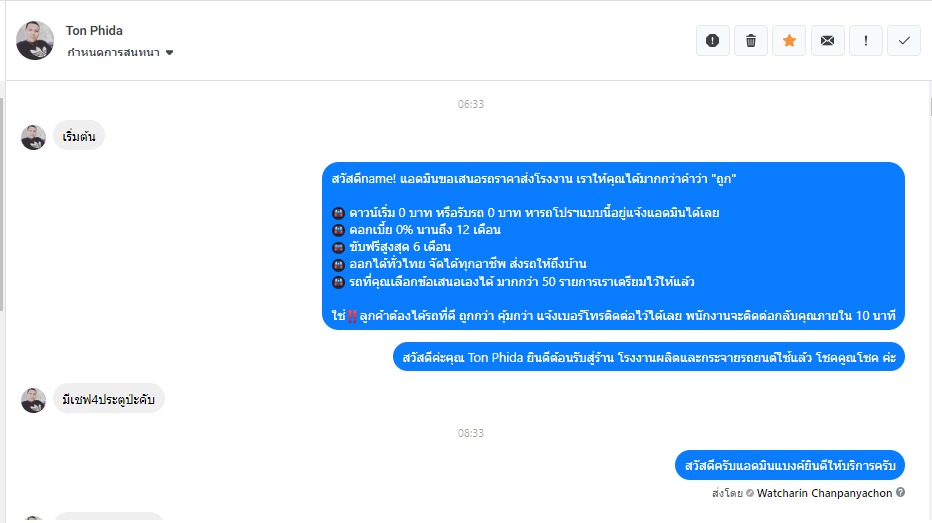This screenshot has width=932, height=523.
Task: Click the verified badge before Watcharin's name
Action: click(x=750, y=493)
